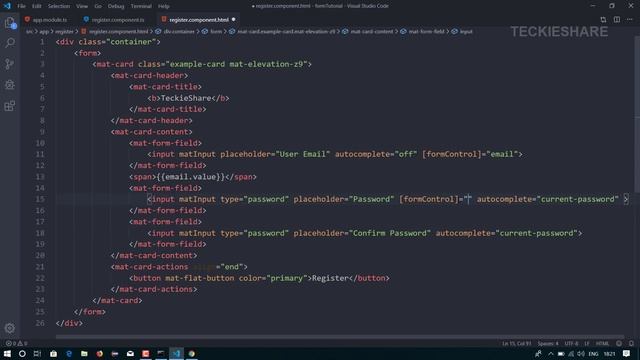Click the Visual Studio Code taskbar icon

click(x=176, y=353)
